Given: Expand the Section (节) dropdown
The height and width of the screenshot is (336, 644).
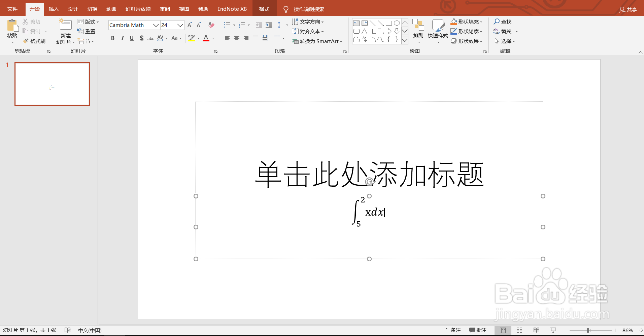Looking at the screenshot, I should click(x=86, y=41).
